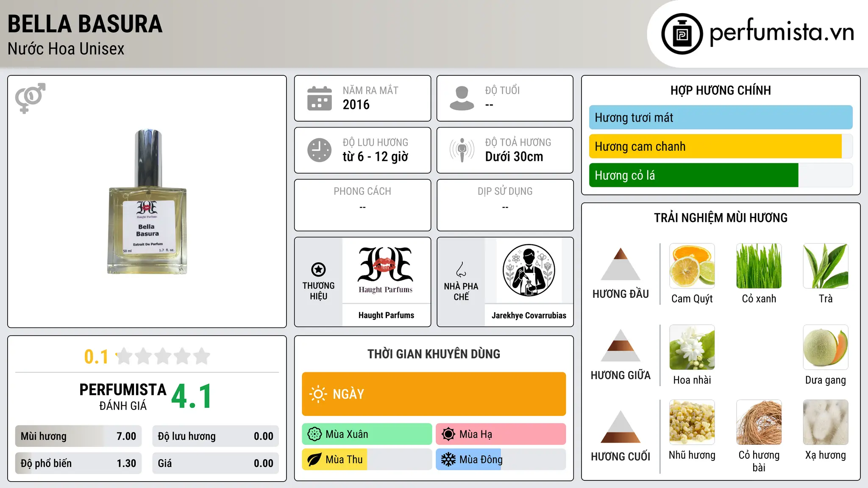The height and width of the screenshot is (488, 868).
Task: Open the Bella Basura bottle photo
Action: tap(147, 202)
